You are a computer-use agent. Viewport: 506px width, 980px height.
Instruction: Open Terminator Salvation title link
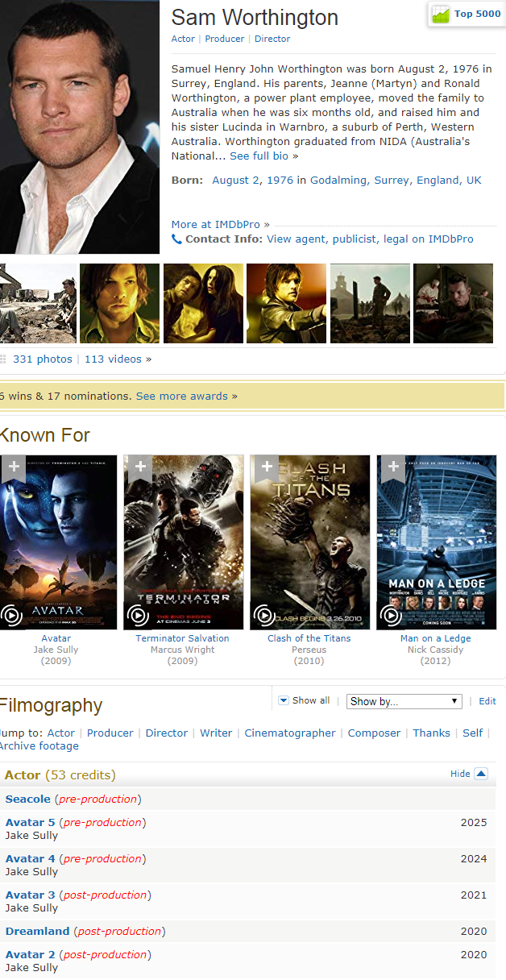tap(183, 638)
